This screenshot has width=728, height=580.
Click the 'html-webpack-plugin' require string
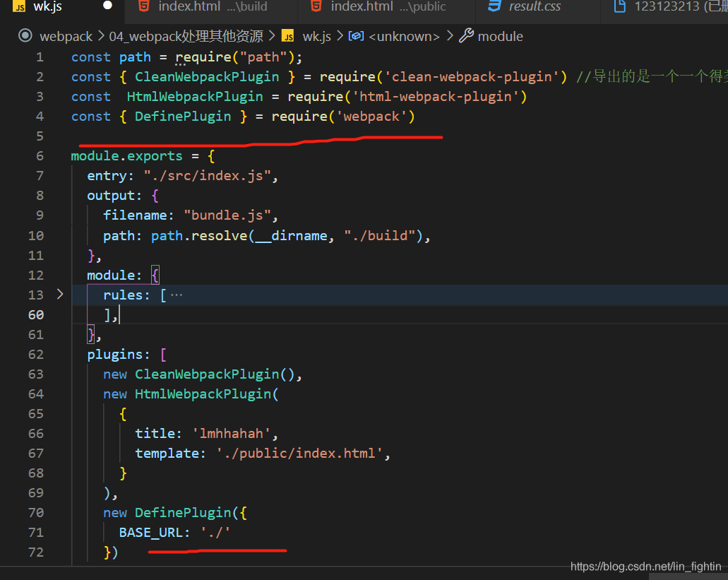[x=435, y=97]
